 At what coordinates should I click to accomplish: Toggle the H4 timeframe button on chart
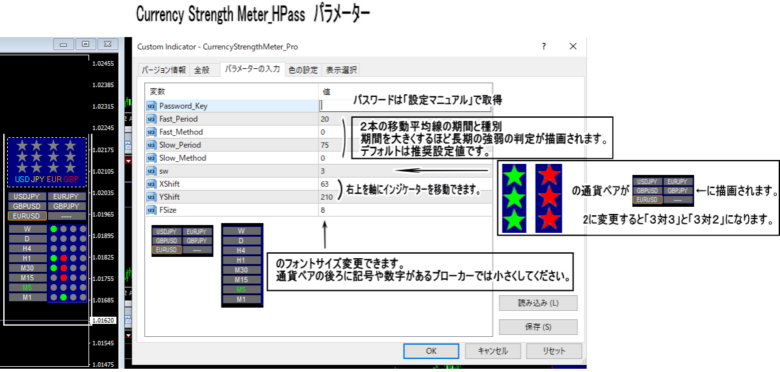point(27,249)
